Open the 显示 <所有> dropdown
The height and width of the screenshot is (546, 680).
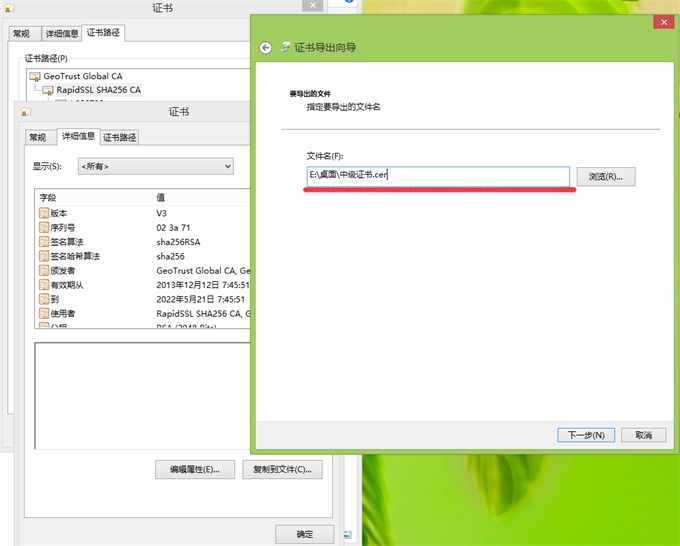click(x=156, y=166)
